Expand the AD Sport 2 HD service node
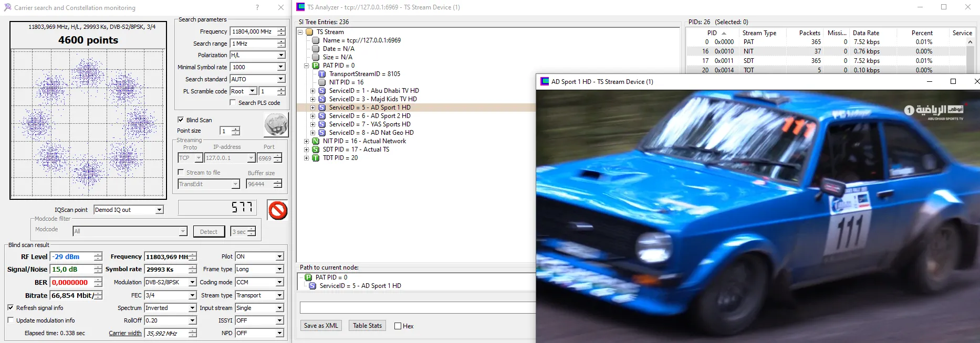This screenshot has width=980, height=343. (x=312, y=116)
